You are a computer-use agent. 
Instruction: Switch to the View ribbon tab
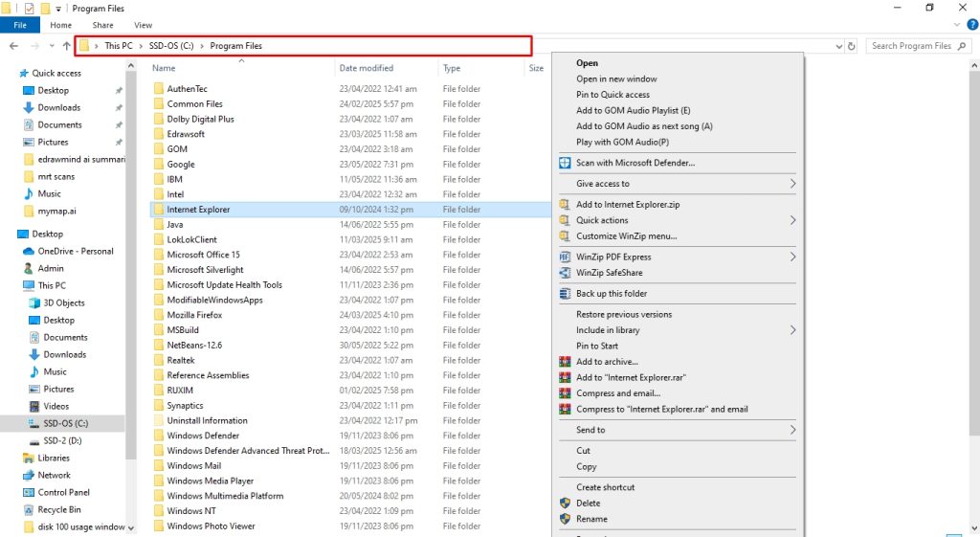tap(143, 25)
